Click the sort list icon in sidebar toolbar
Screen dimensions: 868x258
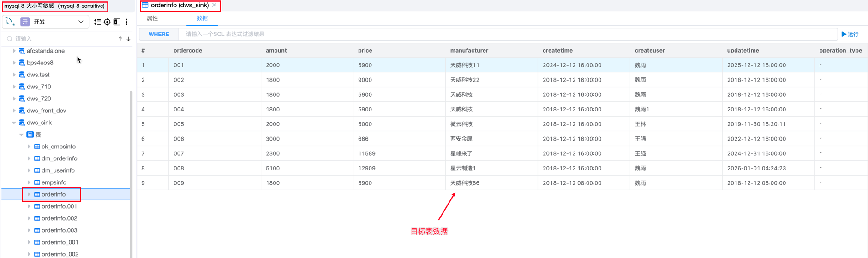coord(97,22)
